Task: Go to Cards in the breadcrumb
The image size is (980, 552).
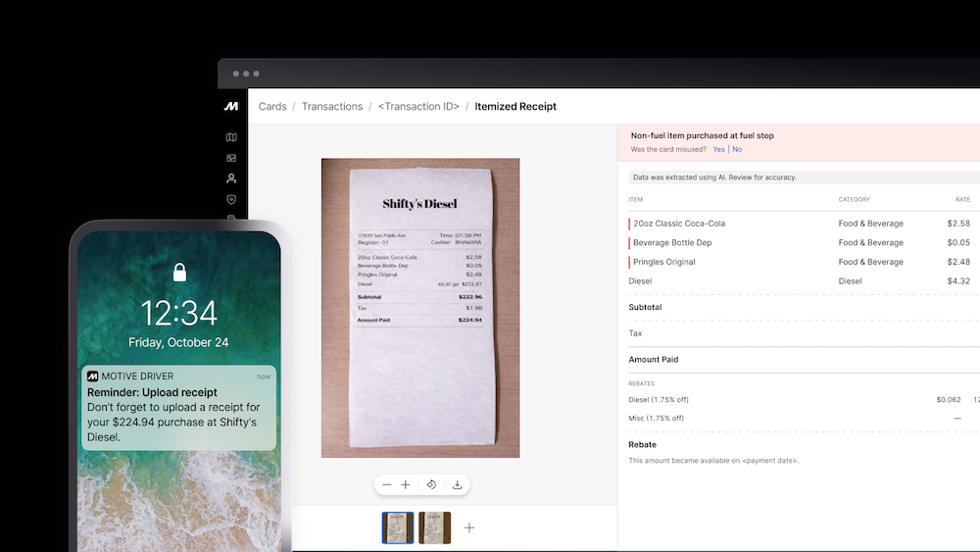Action: tap(272, 106)
